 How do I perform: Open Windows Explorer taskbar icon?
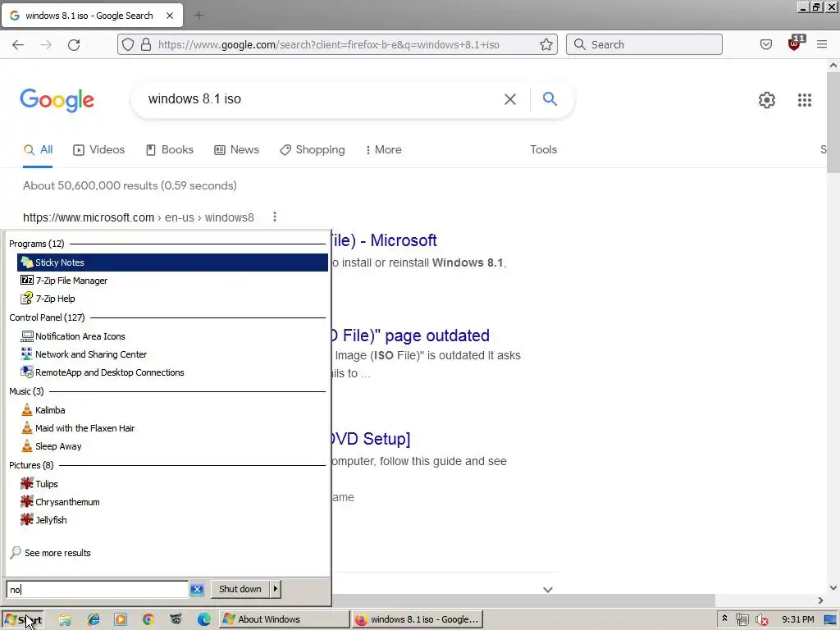click(65, 619)
